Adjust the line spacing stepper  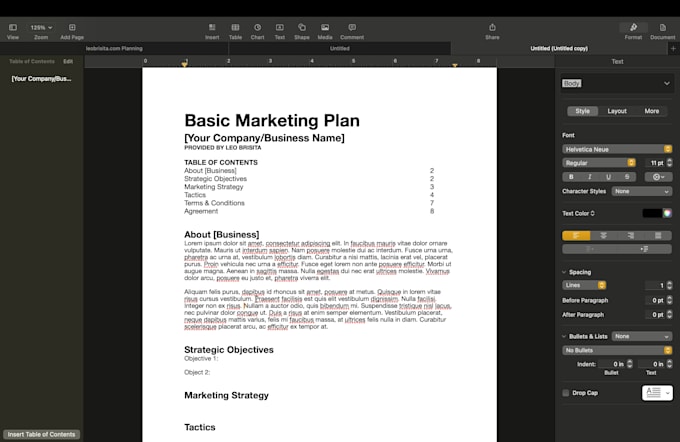click(670, 285)
